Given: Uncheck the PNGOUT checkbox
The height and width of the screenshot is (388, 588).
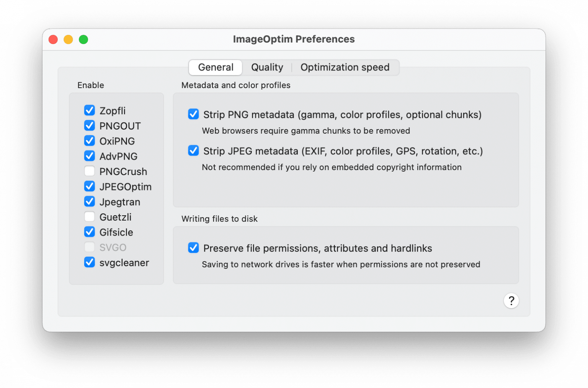Looking at the screenshot, I should pos(90,126).
